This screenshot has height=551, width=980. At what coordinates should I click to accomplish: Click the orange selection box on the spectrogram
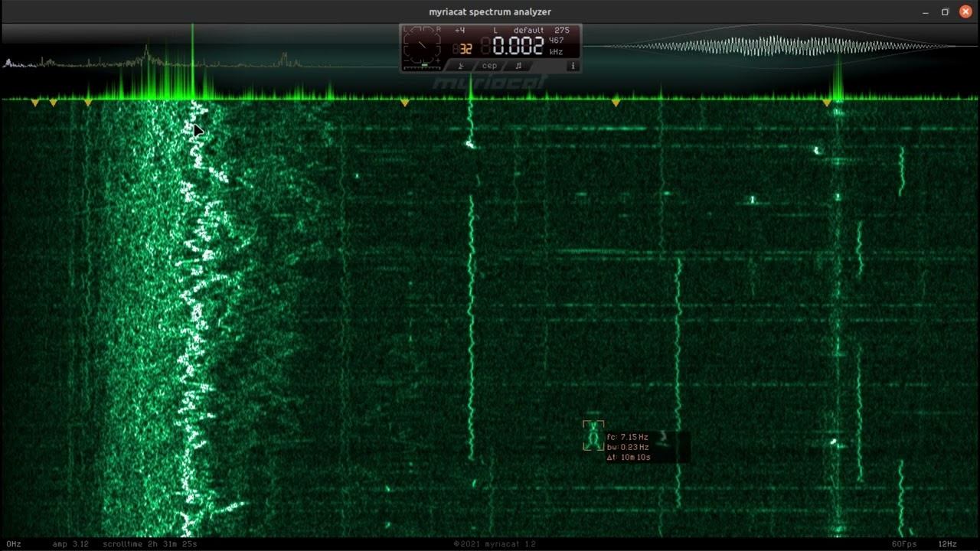tap(593, 435)
